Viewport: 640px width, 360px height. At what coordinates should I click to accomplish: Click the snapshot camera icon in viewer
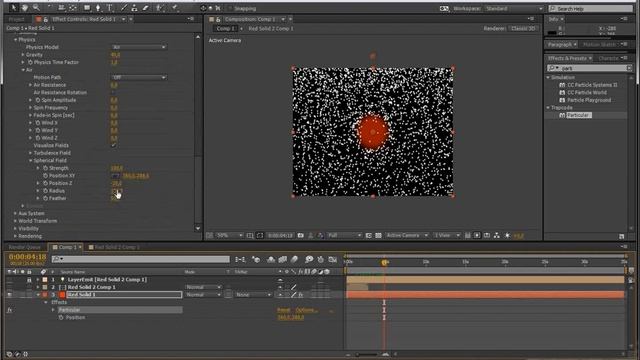pyautogui.click(x=301, y=236)
